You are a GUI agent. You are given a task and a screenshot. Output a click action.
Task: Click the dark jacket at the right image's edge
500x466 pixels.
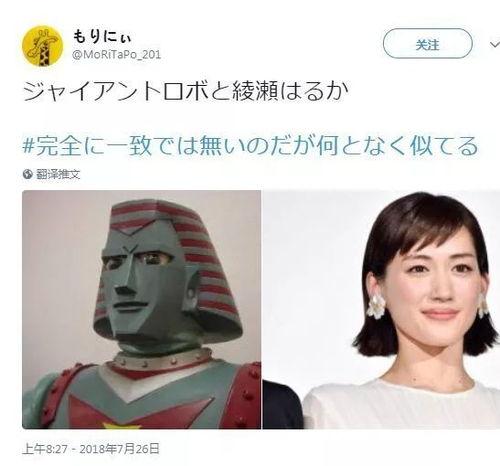pos(282,405)
